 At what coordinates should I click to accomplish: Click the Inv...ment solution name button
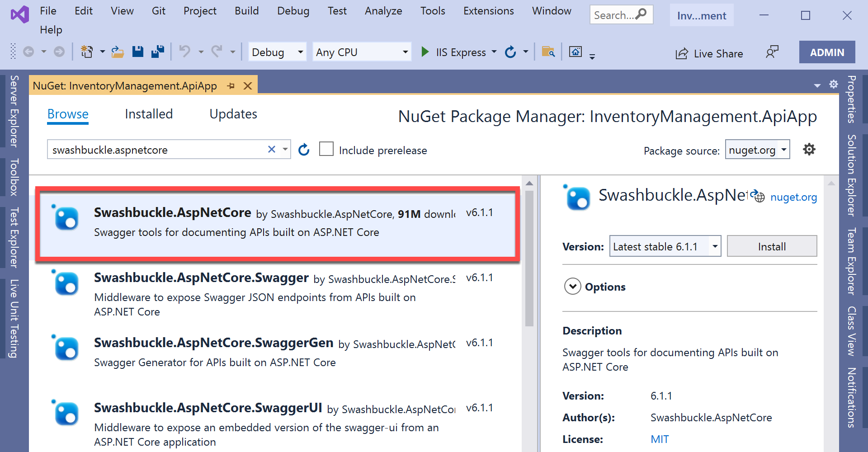[702, 15]
